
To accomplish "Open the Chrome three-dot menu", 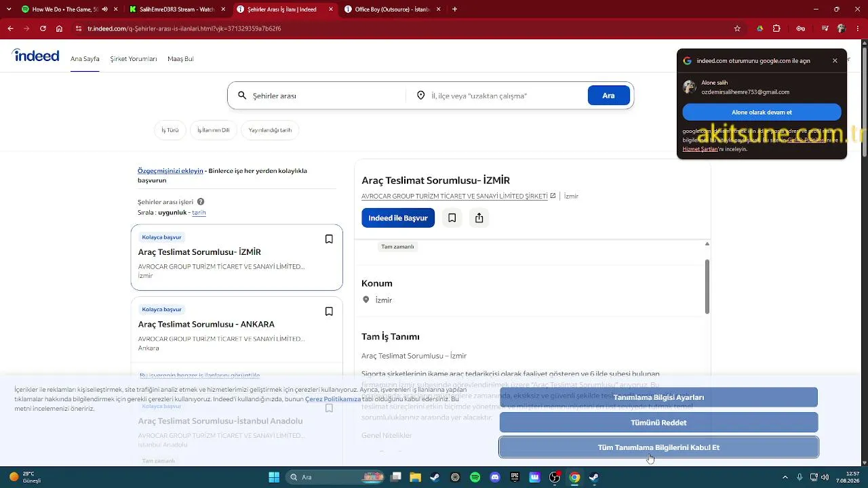I will 859,28.
